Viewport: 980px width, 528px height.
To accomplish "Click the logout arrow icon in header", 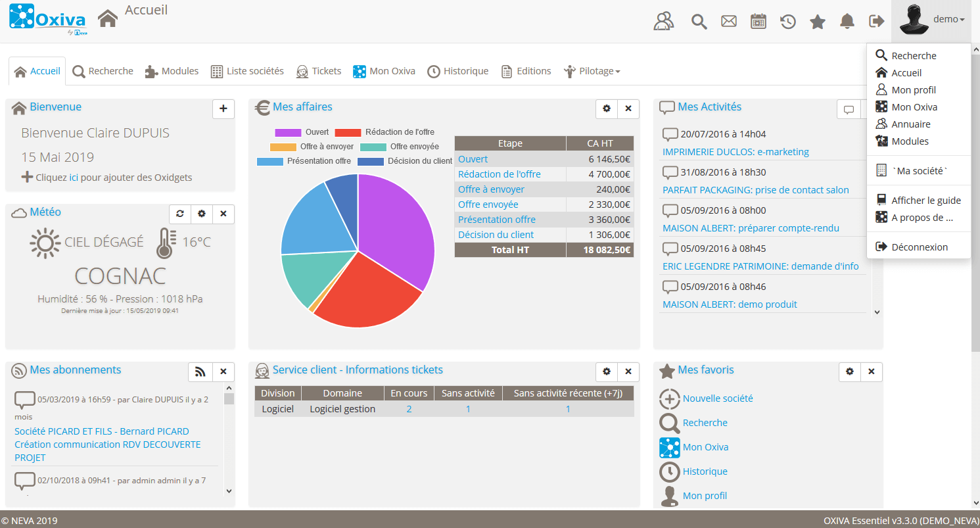I will [877, 21].
